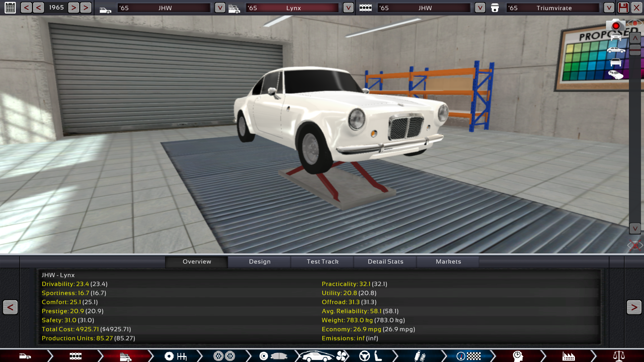Image resolution: width=644 pixels, height=362 pixels.
Task: Switch to the Test Track tab
Action: (x=322, y=261)
